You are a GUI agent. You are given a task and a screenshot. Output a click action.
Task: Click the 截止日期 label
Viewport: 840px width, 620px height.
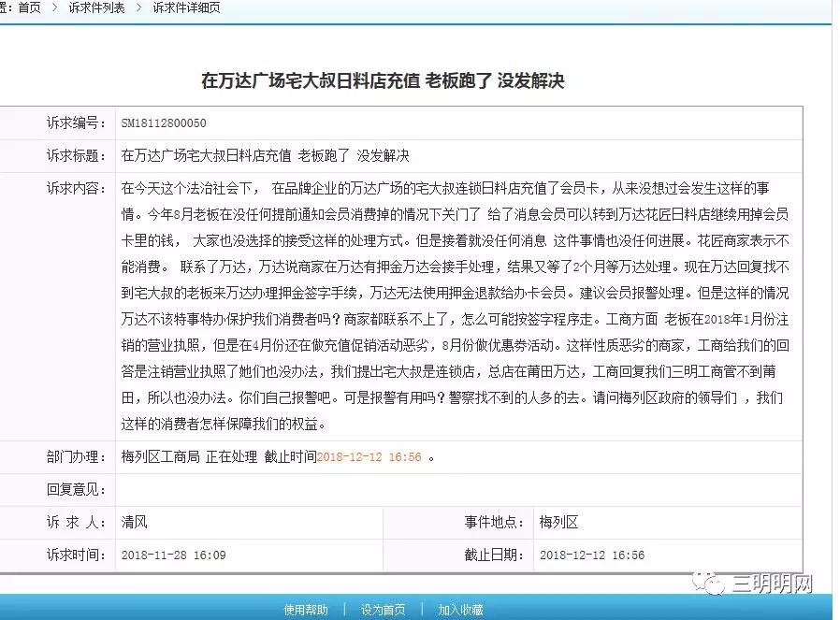(495, 555)
